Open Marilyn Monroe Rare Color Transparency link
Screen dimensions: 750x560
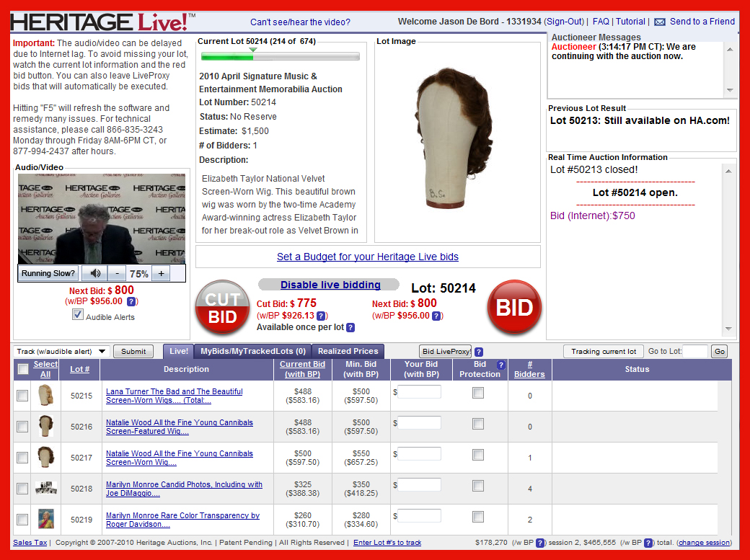click(x=182, y=520)
